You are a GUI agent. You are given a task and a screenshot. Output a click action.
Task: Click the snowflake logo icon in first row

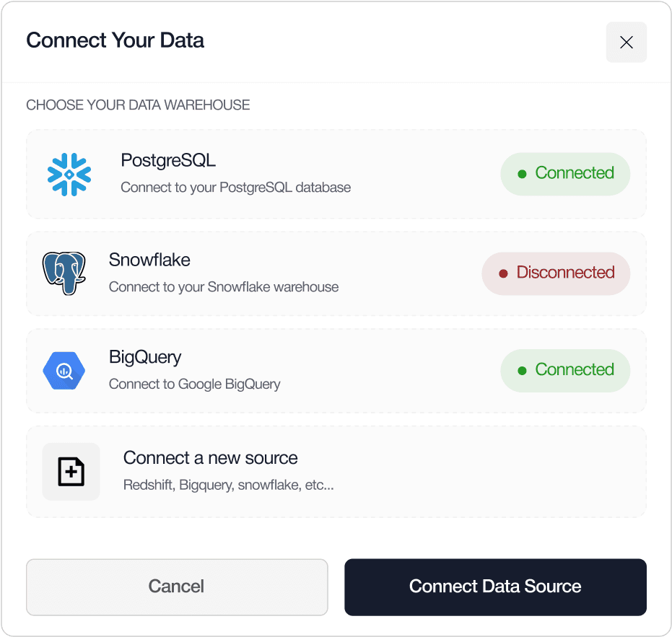[69, 175]
